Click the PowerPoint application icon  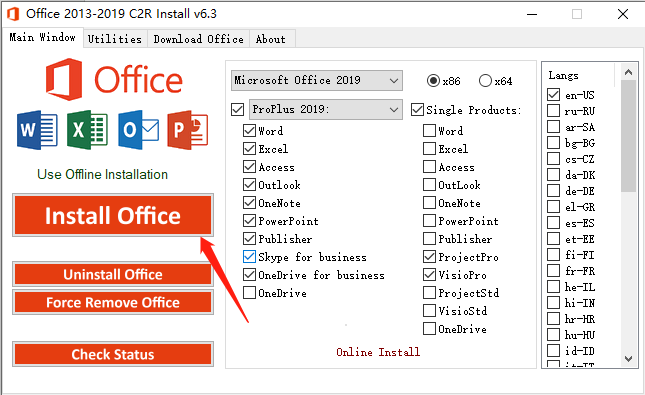click(188, 130)
